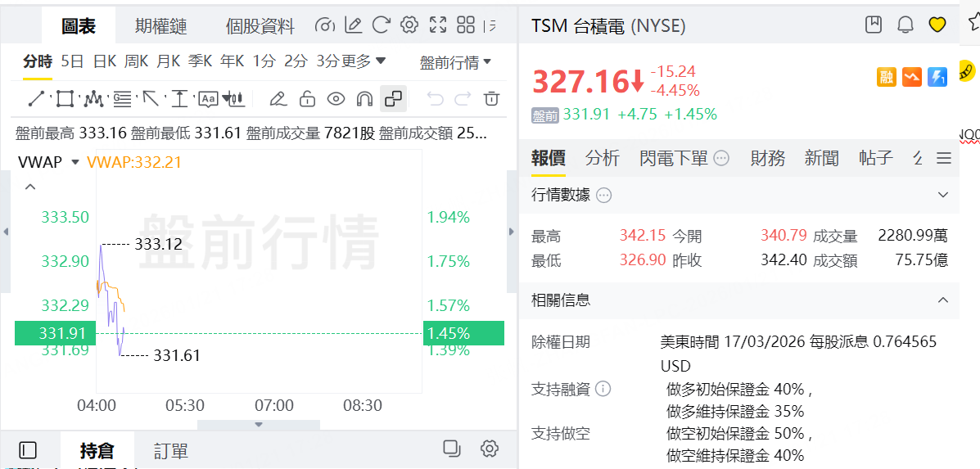Toggle the magnet snap mode

point(364,99)
